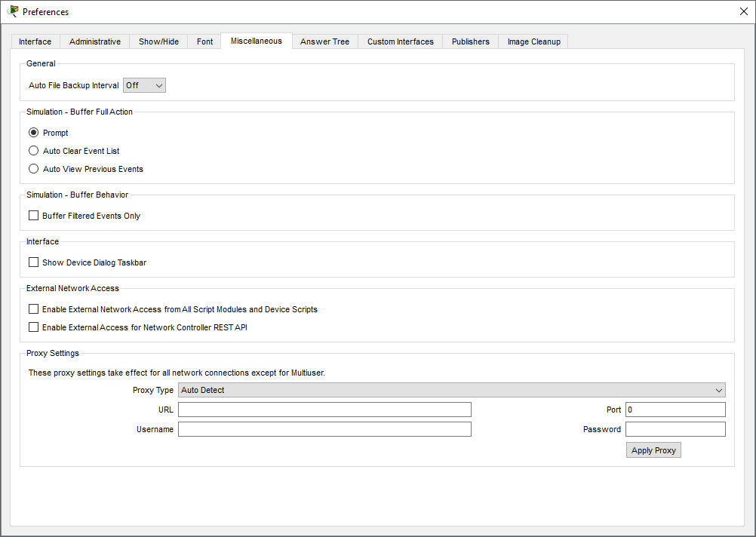Expand Auto File Backup Interval dropdown
The image size is (756, 537).
point(144,85)
